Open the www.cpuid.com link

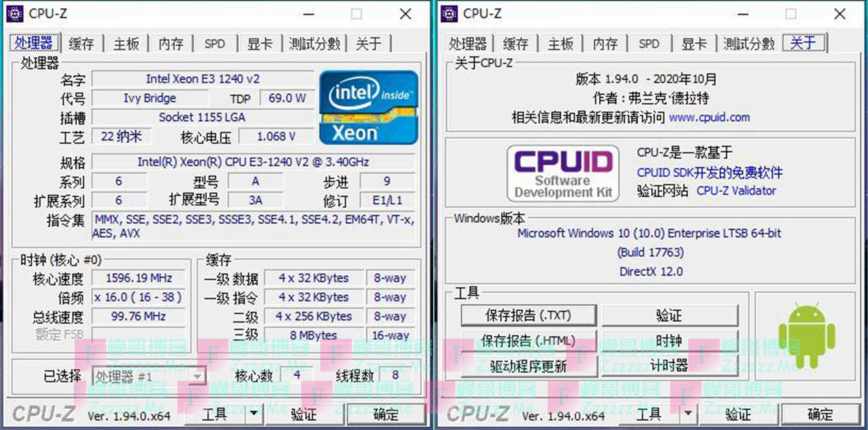(709, 117)
